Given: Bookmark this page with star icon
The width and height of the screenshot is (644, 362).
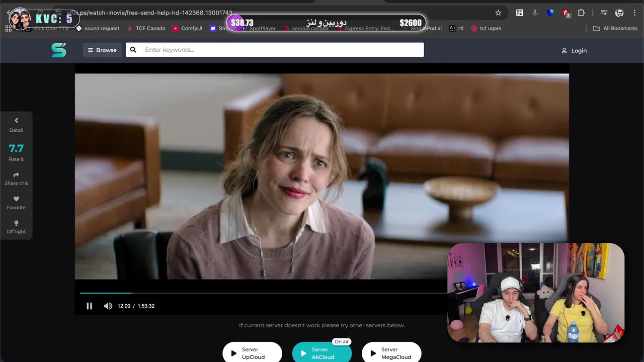Looking at the screenshot, I should click(498, 13).
